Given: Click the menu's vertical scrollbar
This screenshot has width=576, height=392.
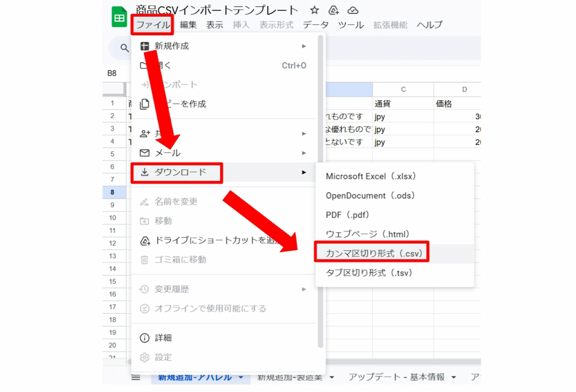Looking at the screenshot, I should coord(320,192).
